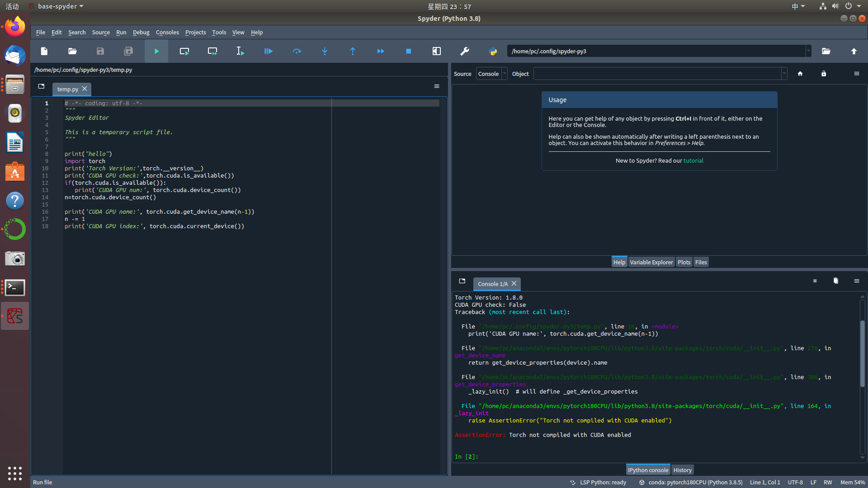Screen dimensions: 868x488
Task: Switch to the History tab
Action: click(x=682, y=470)
